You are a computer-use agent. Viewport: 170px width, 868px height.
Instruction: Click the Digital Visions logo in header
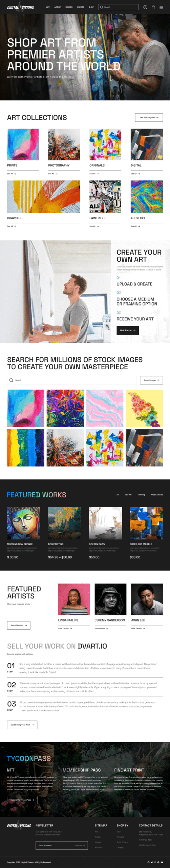[x=21, y=7]
